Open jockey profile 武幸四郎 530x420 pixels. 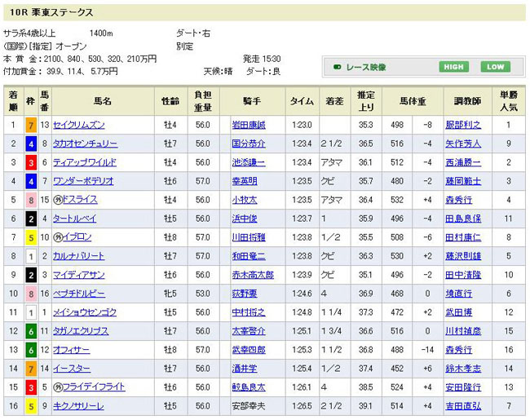click(x=250, y=349)
